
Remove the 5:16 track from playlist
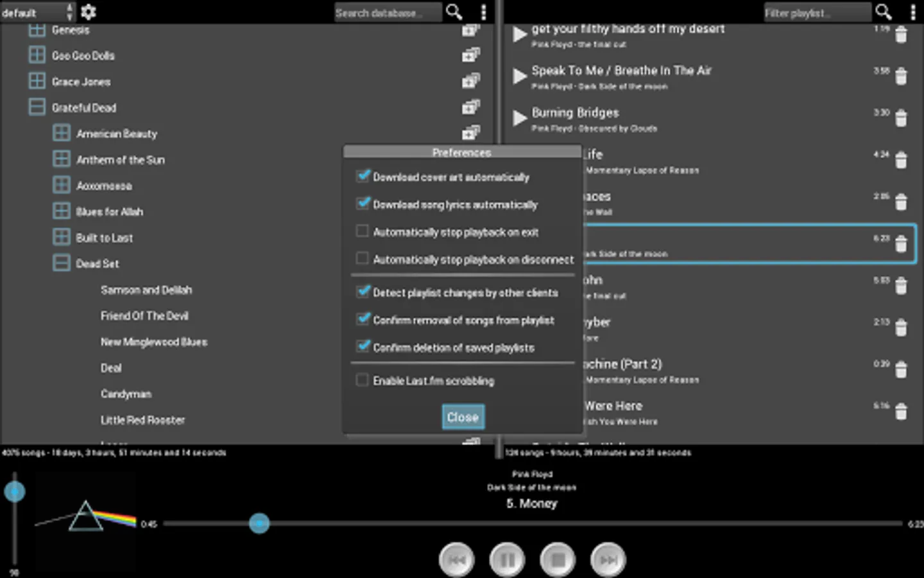[901, 411]
